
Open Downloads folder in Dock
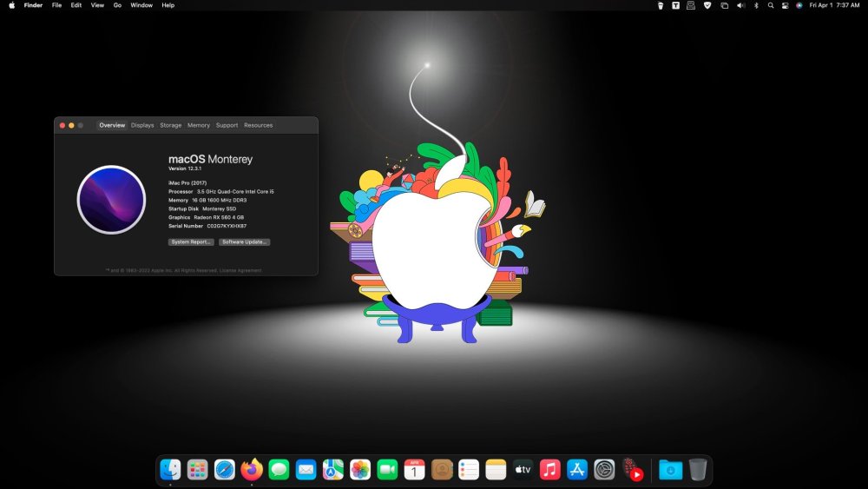point(670,470)
